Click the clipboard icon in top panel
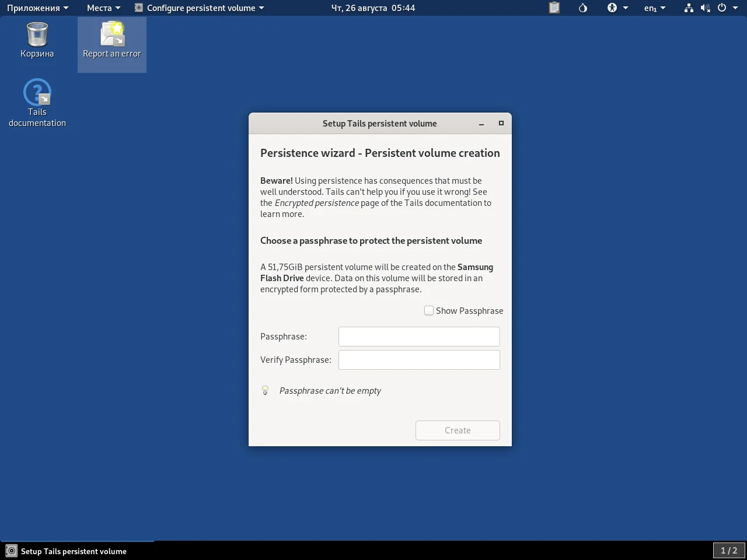Image resolution: width=747 pixels, height=560 pixels. pos(554,8)
